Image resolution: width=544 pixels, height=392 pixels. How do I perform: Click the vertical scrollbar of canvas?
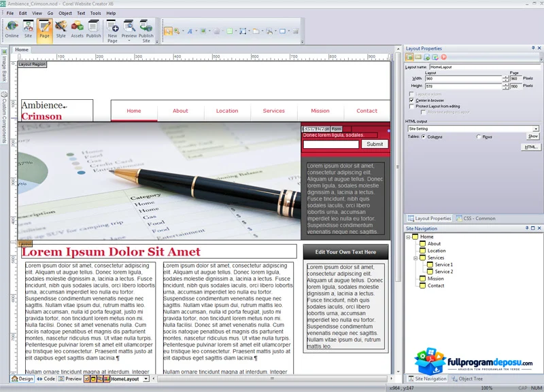398,166
